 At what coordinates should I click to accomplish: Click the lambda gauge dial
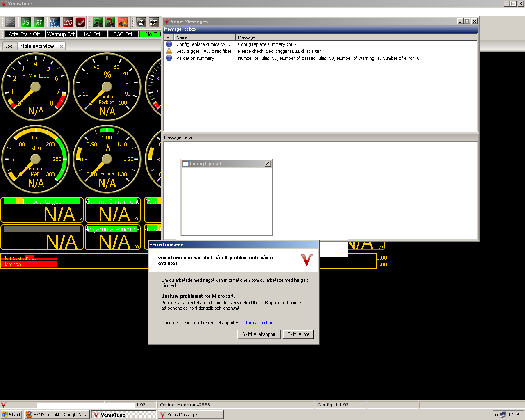coord(107,159)
